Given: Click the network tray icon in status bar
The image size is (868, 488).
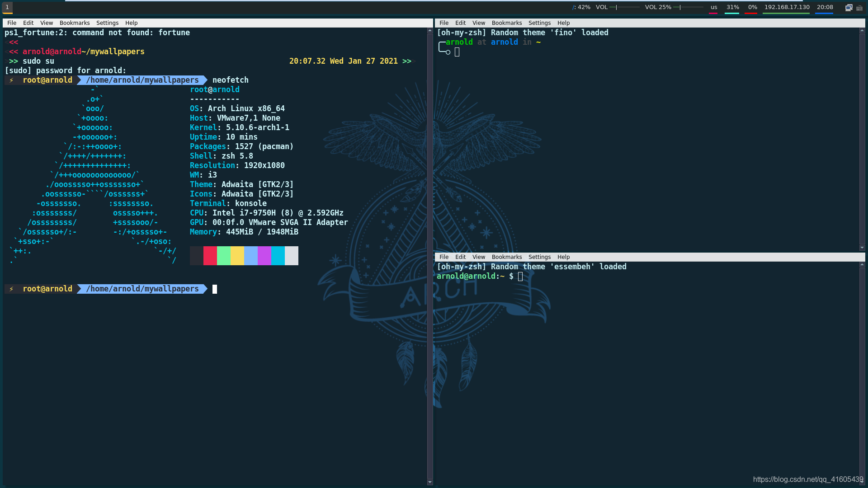Looking at the screenshot, I should click(849, 7).
